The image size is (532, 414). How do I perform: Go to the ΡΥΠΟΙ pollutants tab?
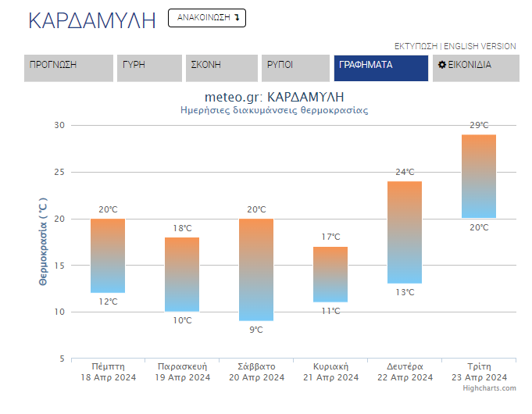coord(295,68)
